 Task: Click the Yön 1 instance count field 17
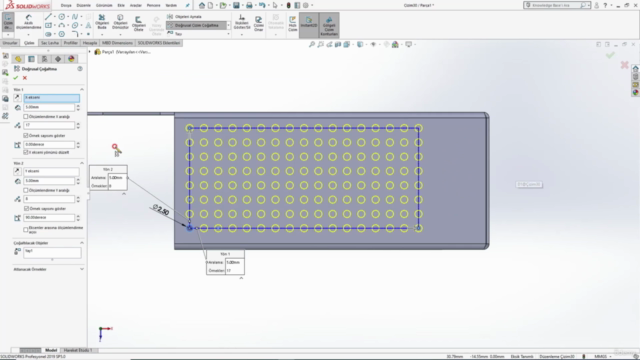[x=49, y=125]
